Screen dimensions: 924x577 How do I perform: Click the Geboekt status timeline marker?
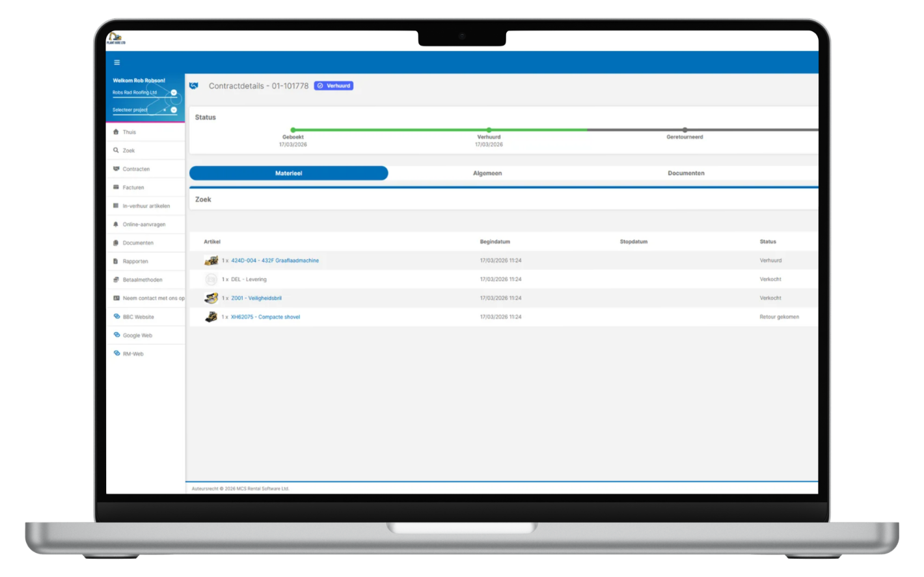click(293, 130)
